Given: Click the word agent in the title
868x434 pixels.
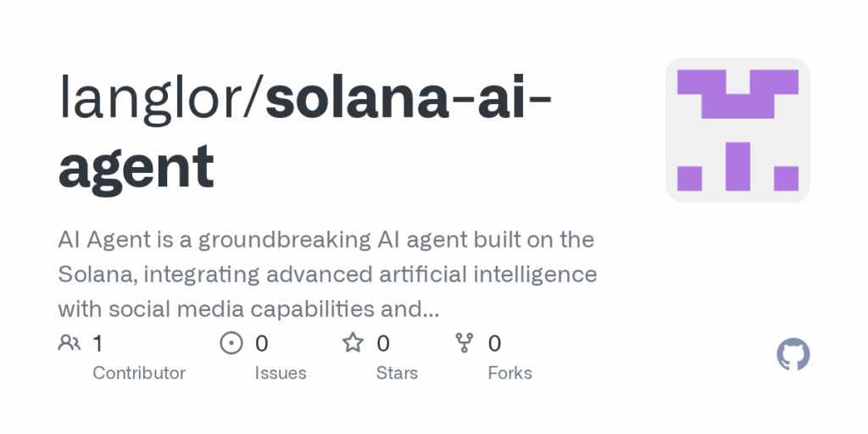Looking at the screenshot, I should click(x=136, y=167).
